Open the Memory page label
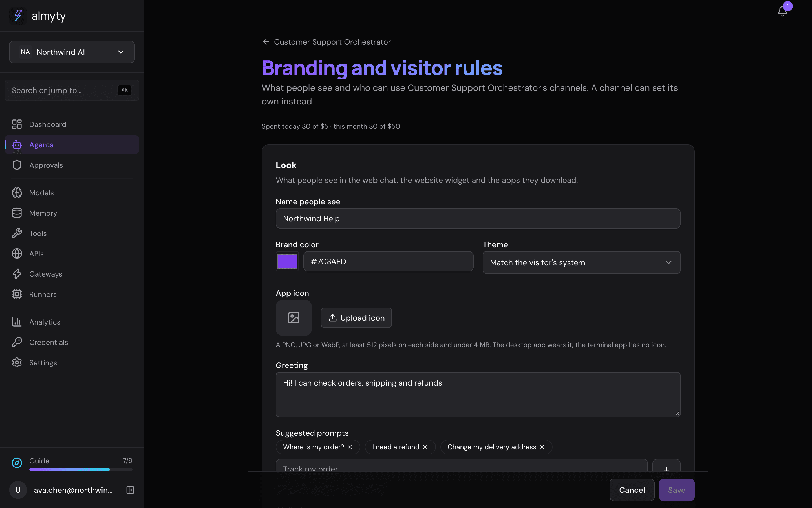This screenshot has height=508, width=812. point(43,213)
